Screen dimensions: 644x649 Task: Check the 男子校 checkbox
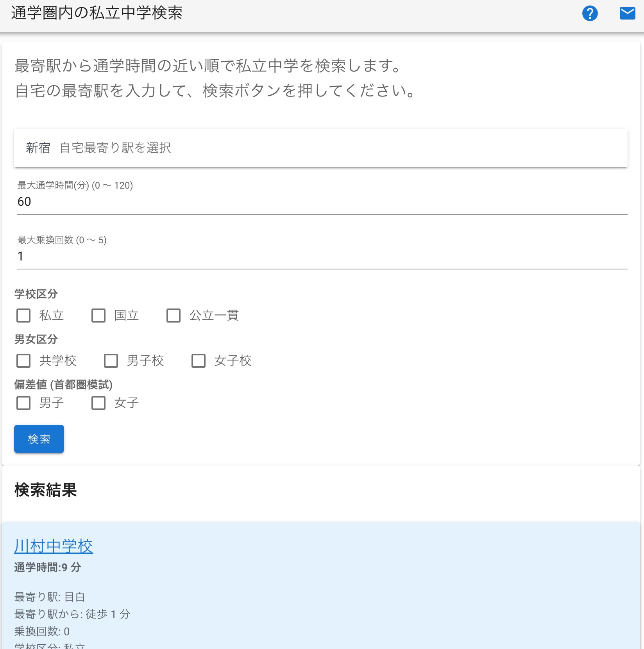point(111,361)
